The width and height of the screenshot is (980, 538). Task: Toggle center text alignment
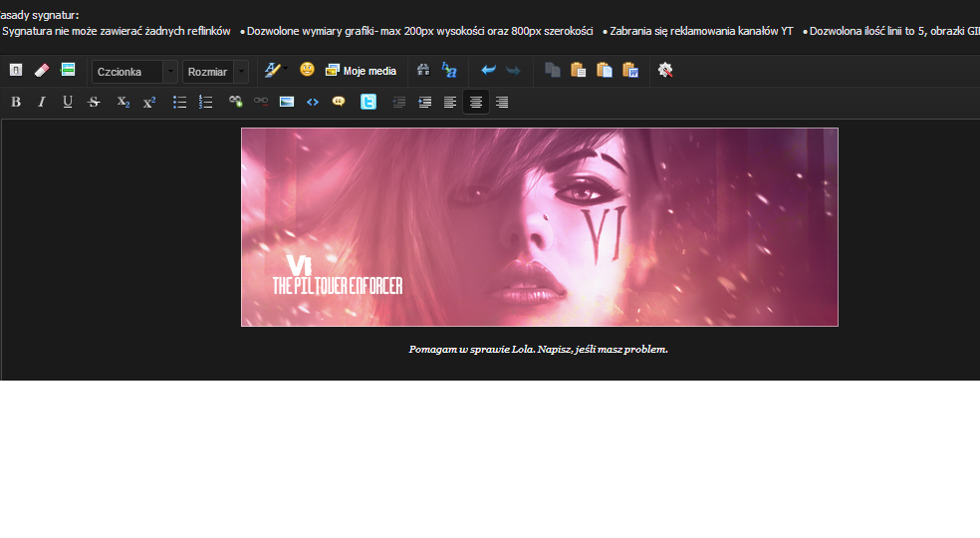coord(476,102)
